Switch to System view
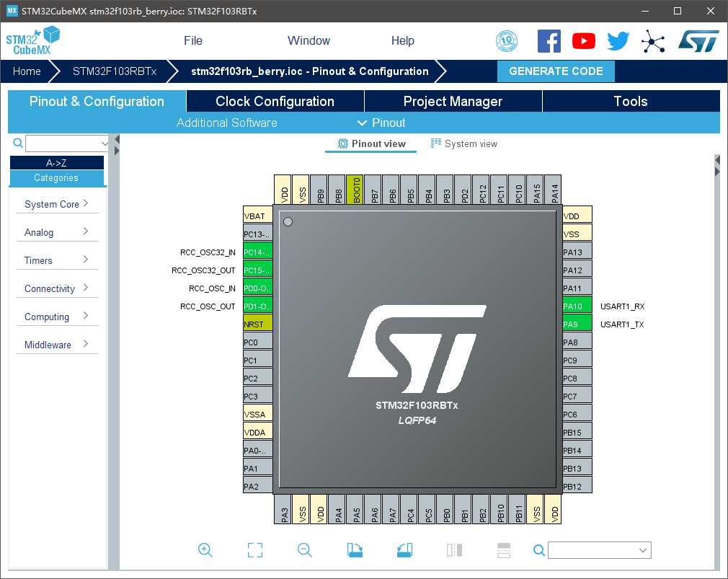 463,143
